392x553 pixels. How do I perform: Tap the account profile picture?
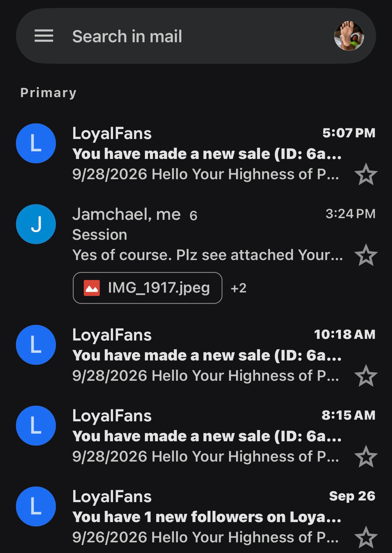point(349,36)
